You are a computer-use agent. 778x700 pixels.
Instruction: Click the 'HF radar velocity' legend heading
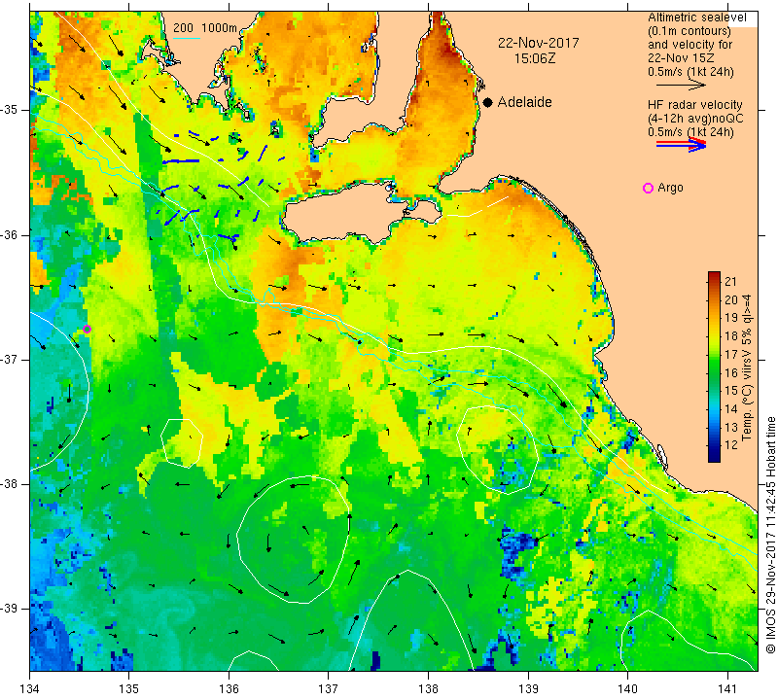(x=694, y=105)
